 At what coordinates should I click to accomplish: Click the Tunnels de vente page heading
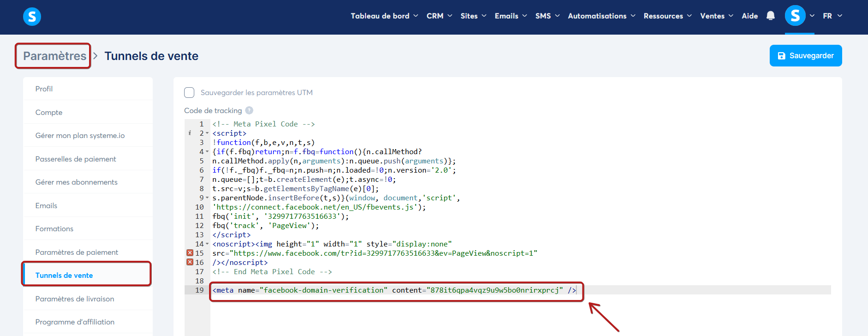click(151, 56)
